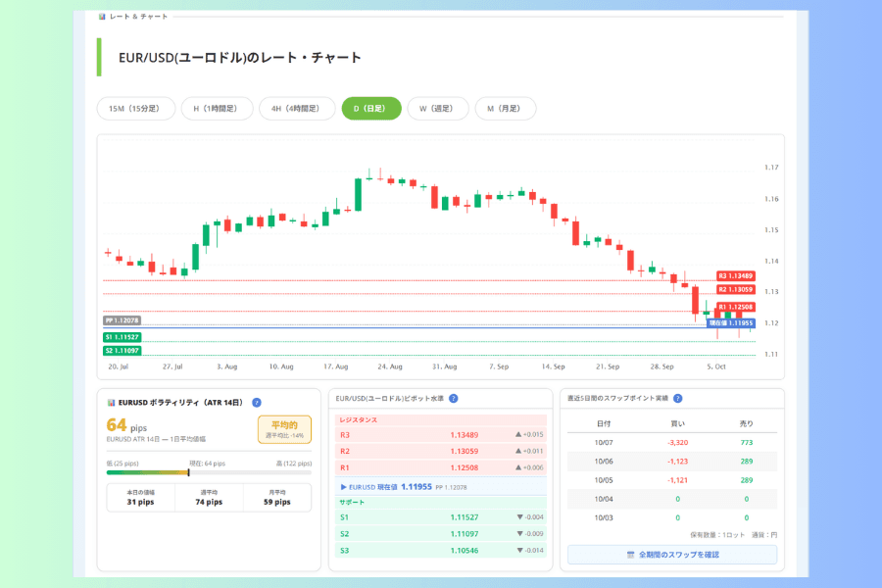Click the R1 1.12508 chart label
882x588 pixels.
click(736, 307)
